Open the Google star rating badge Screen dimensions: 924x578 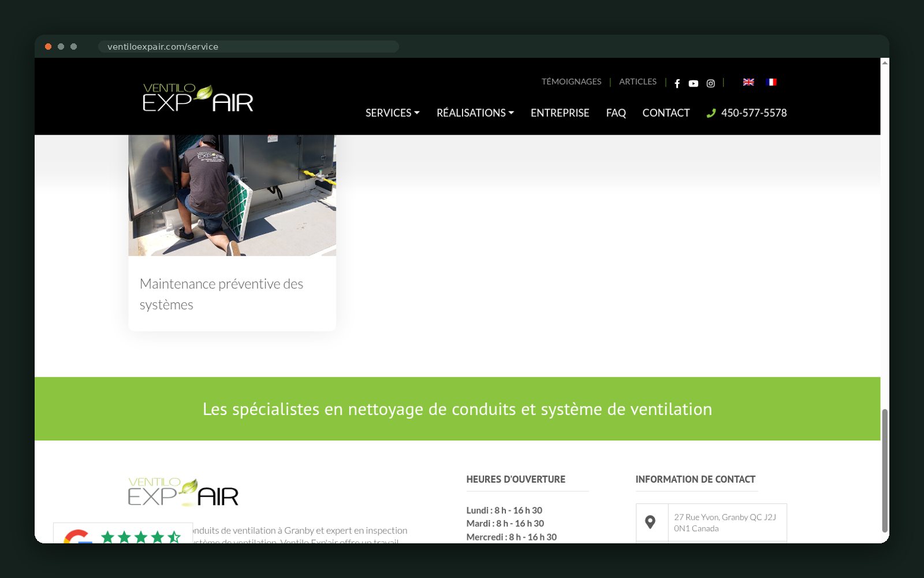(x=123, y=533)
